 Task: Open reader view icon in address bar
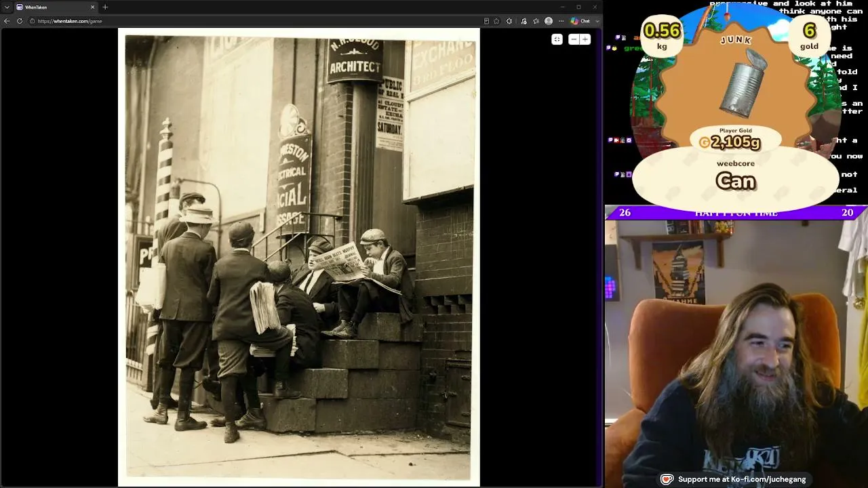coord(486,21)
